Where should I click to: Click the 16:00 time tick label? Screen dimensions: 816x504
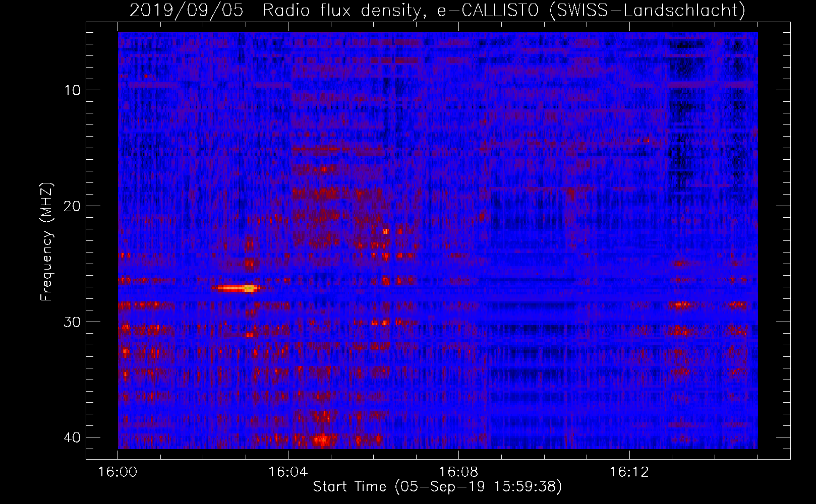pos(118,472)
